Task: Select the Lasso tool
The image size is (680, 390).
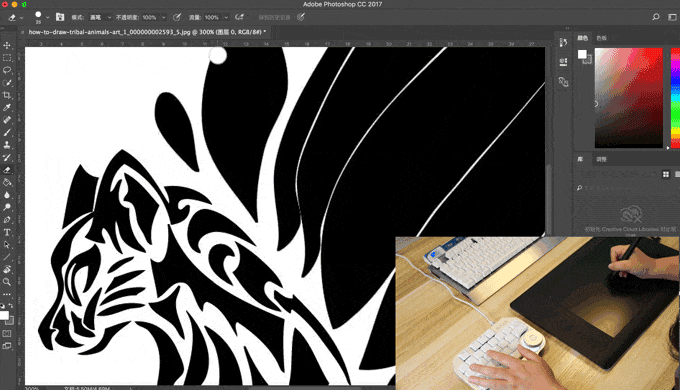Action: pyautogui.click(x=7, y=70)
